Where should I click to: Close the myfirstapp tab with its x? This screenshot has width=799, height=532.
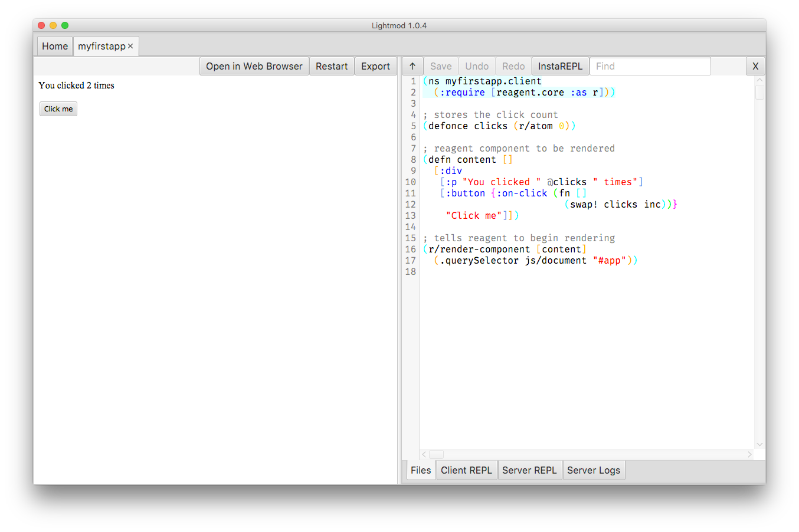130,46
